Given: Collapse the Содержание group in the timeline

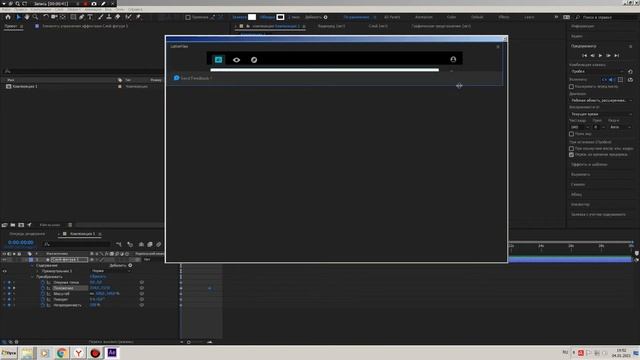Looking at the screenshot, I should (x=32, y=265).
